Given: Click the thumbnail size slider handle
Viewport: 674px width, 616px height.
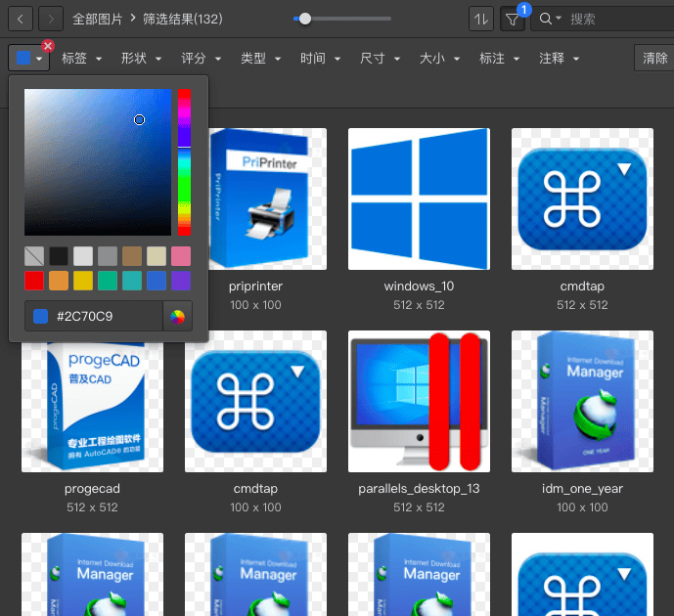Looking at the screenshot, I should (x=305, y=19).
